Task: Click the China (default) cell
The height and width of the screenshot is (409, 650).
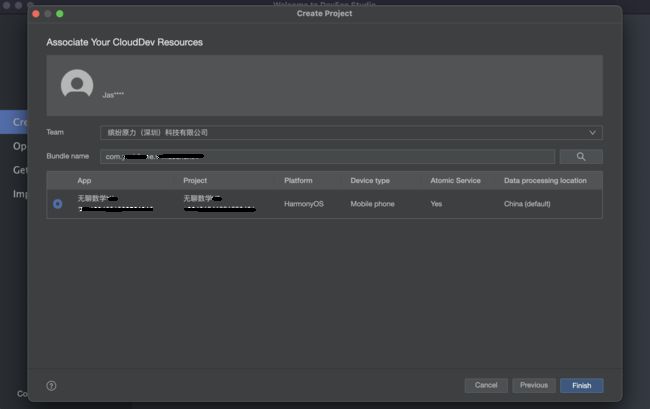Action: (527, 204)
